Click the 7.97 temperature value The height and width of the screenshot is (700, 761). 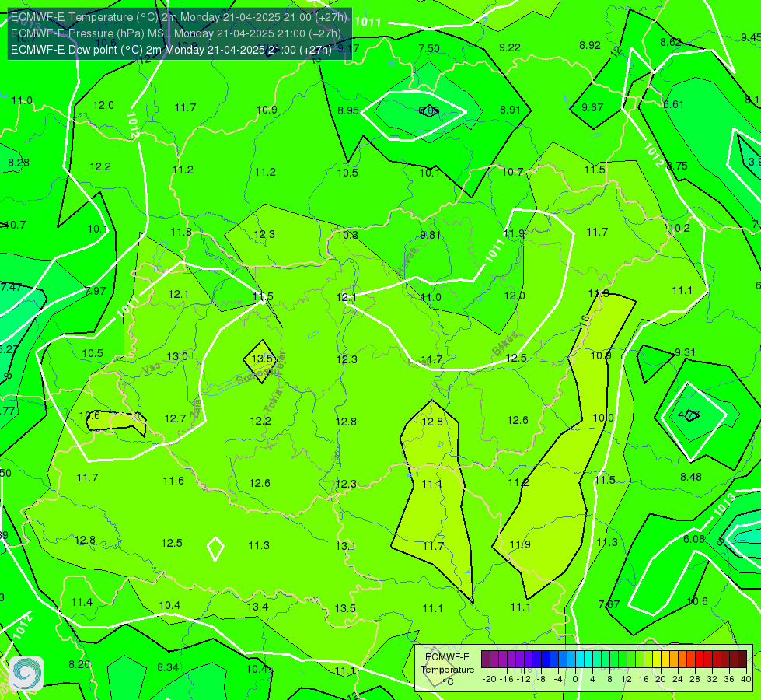click(x=95, y=291)
